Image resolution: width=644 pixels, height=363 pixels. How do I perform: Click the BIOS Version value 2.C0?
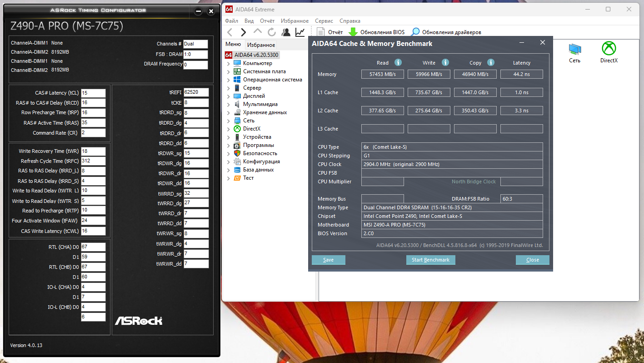coord(452,233)
